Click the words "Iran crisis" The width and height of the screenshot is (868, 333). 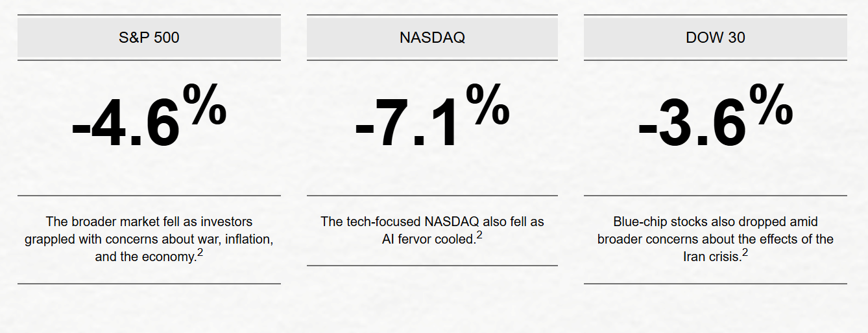(x=711, y=257)
